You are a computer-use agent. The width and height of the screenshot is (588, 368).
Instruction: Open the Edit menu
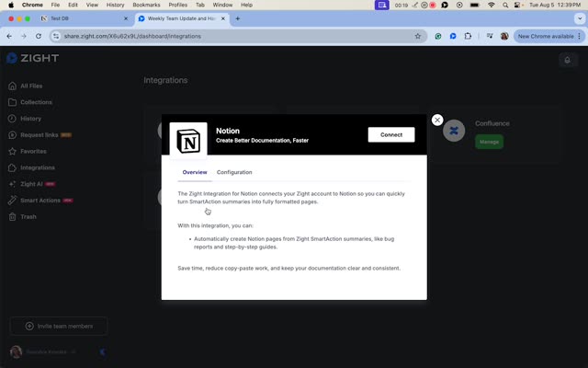point(73,5)
